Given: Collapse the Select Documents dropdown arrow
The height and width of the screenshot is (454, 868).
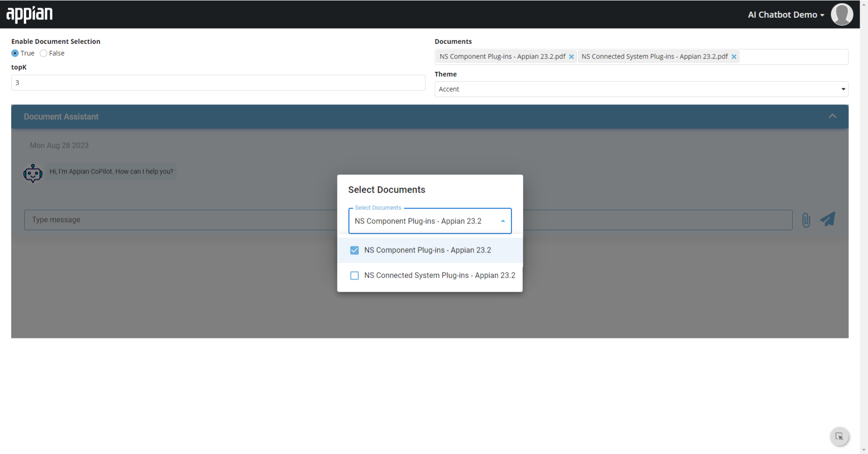Looking at the screenshot, I should click(x=503, y=220).
